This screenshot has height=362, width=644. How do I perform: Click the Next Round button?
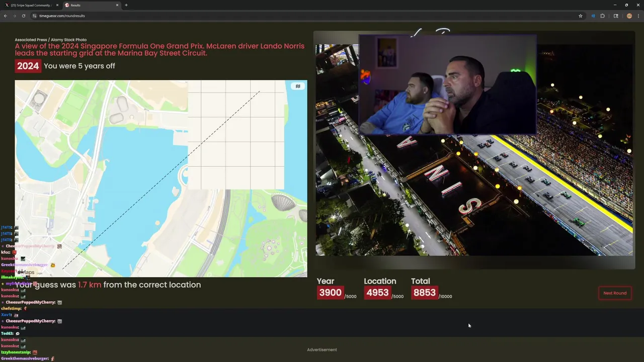[615, 293]
